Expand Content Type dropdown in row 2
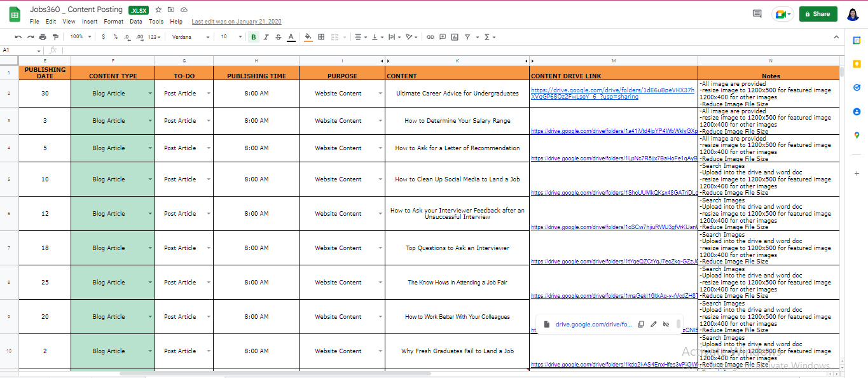868x378 pixels. (151, 94)
